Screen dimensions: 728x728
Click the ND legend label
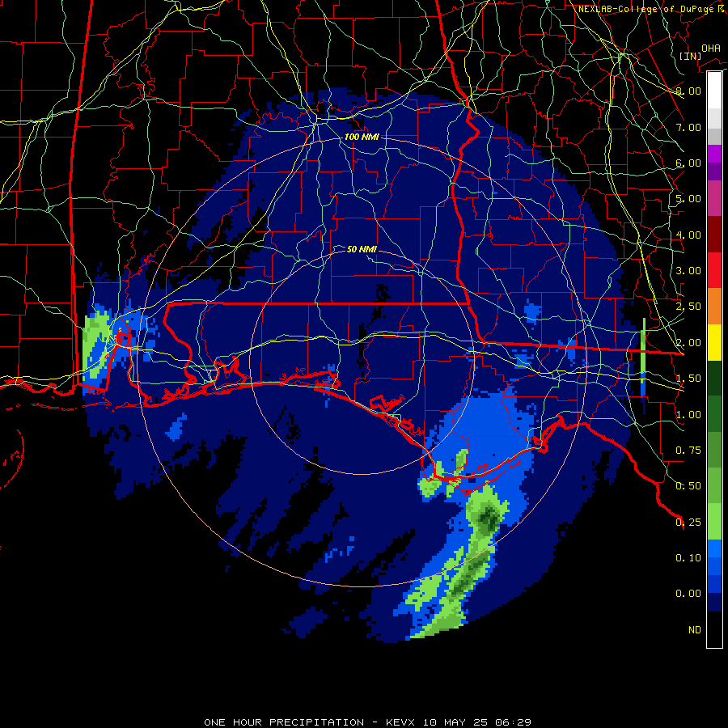(x=695, y=630)
